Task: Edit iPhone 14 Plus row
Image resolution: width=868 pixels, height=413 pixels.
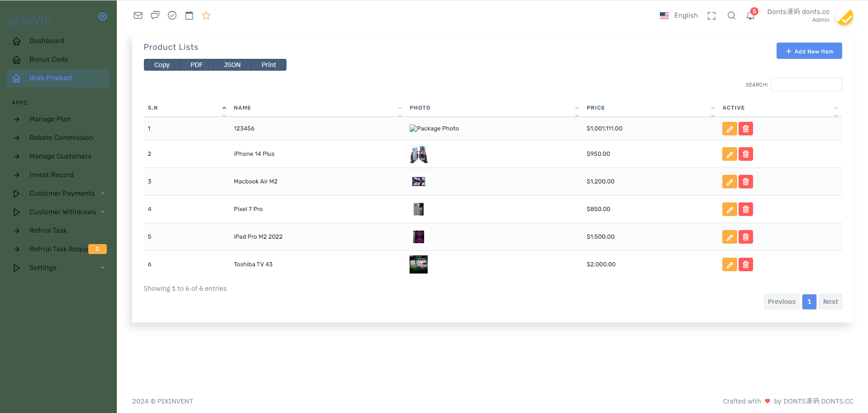Action: (x=730, y=154)
